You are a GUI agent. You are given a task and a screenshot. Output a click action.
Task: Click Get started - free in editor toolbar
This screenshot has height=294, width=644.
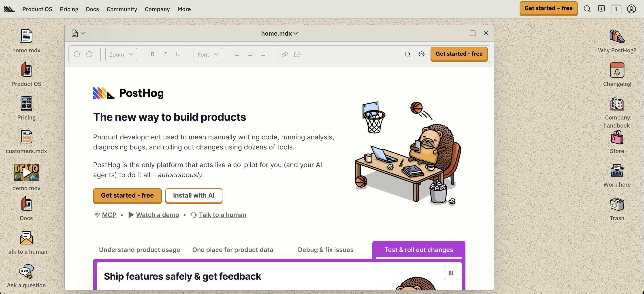coord(459,54)
